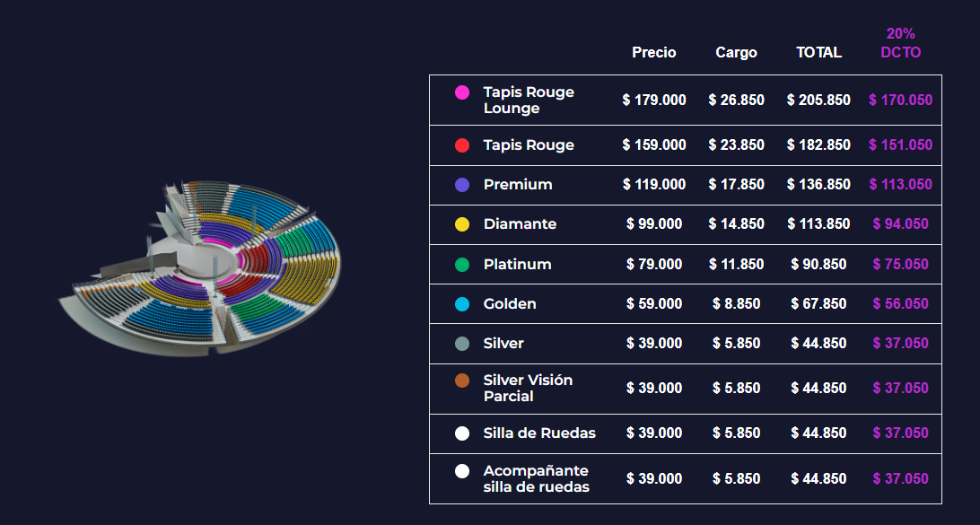Click the Diamante zone name
Image resolution: width=980 pixels, height=525 pixels.
(x=520, y=224)
